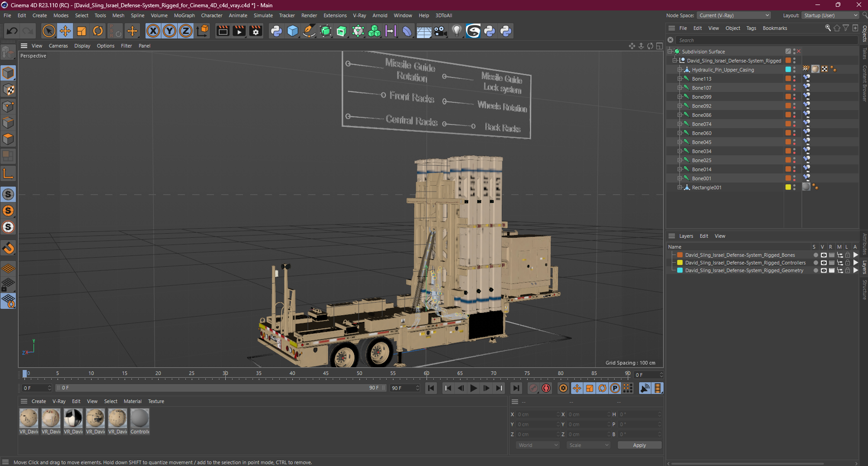868x466 pixels.
Task: Open the World coordinate dropdown
Action: pos(538,445)
